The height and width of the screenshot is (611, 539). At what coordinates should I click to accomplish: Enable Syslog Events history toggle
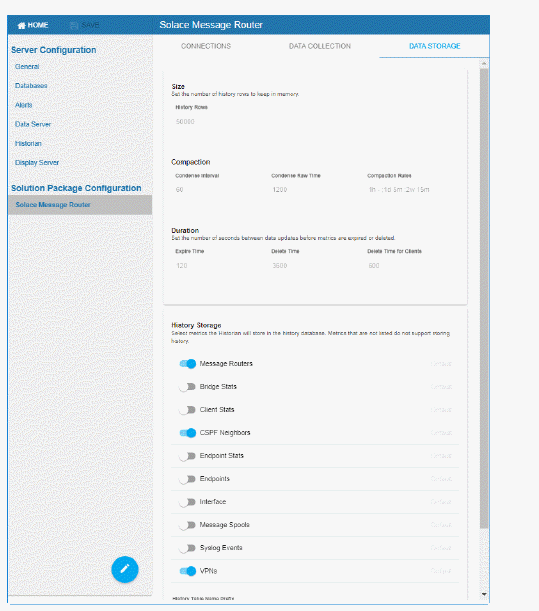187,548
